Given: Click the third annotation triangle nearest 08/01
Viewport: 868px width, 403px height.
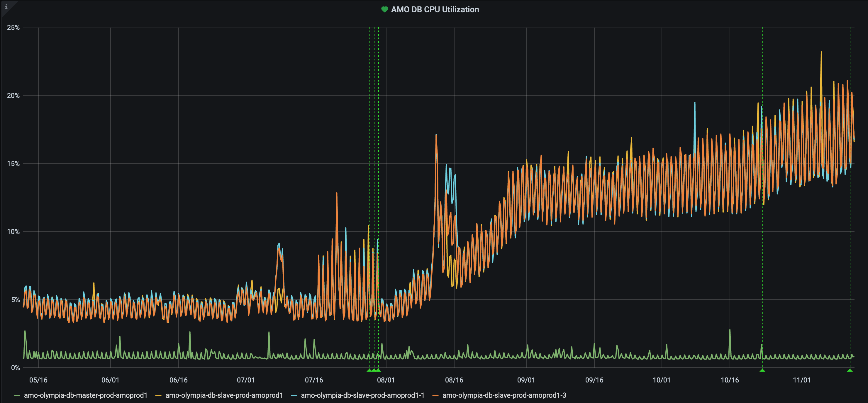Looking at the screenshot, I should (x=379, y=370).
